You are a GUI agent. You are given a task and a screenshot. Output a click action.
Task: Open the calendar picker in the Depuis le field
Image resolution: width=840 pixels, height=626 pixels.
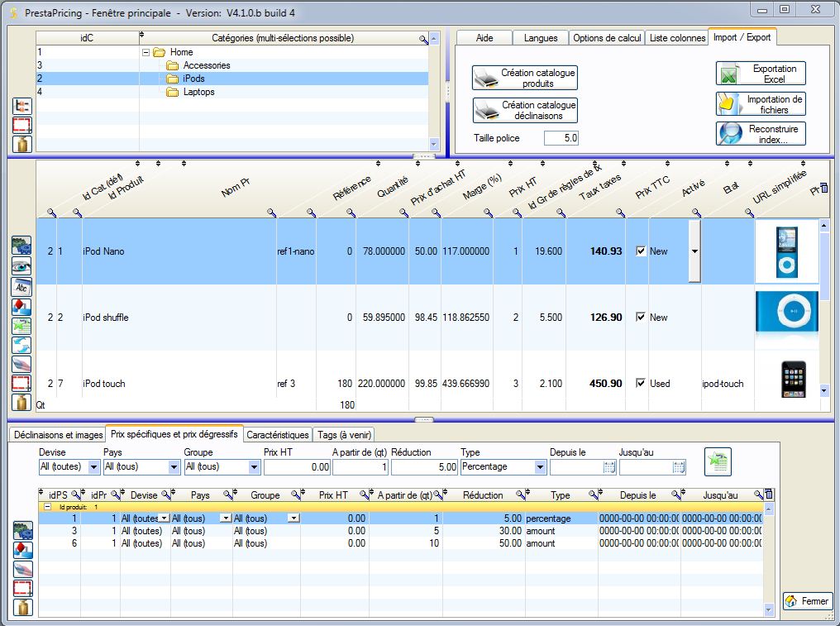pyautogui.click(x=609, y=467)
